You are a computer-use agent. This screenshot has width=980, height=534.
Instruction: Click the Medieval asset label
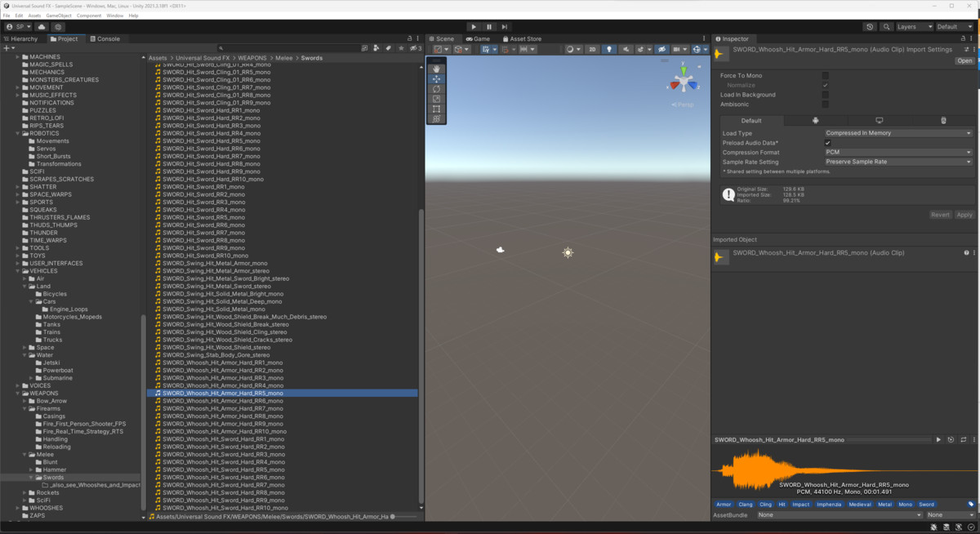pos(859,505)
